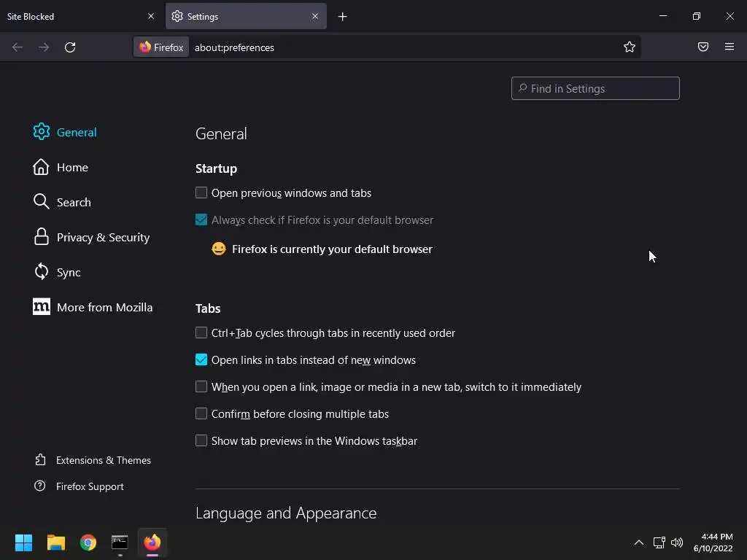The width and height of the screenshot is (747, 560).
Task: Click 'Firefox is currently your default browser' text
Action: (x=332, y=249)
